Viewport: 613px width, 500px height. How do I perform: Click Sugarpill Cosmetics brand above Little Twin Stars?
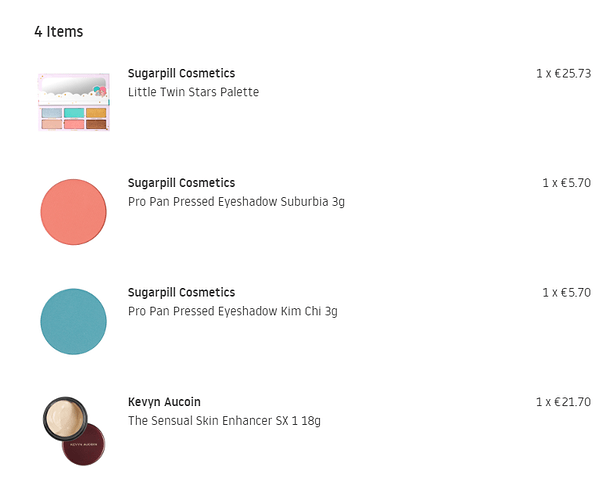pos(181,73)
